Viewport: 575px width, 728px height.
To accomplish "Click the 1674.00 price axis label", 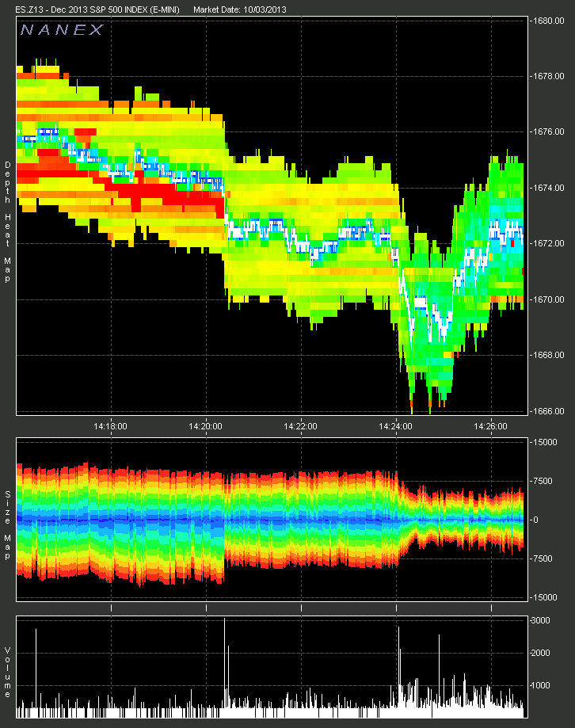I will point(549,188).
